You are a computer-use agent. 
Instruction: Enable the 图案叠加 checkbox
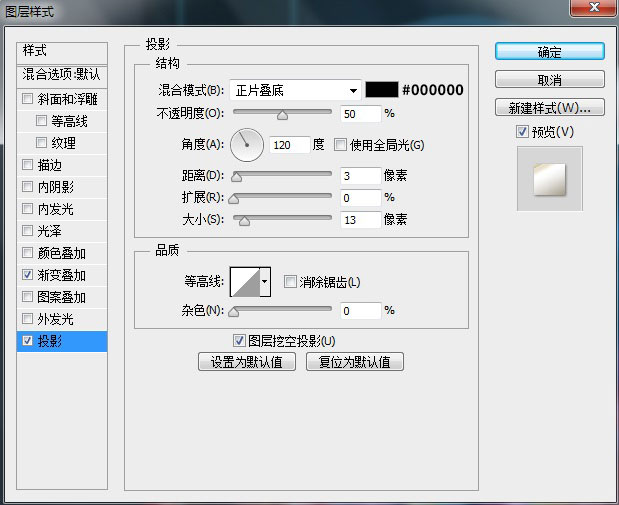pos(28,297)
